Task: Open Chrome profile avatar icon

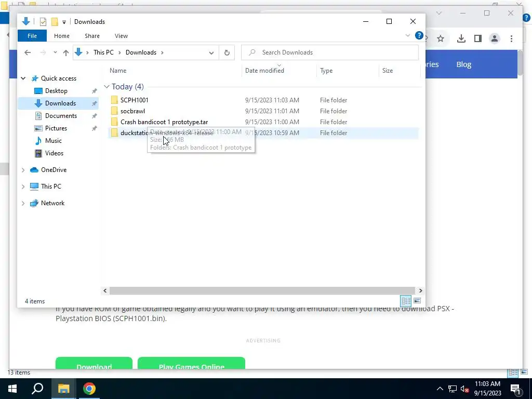Action: click(495, 38)
